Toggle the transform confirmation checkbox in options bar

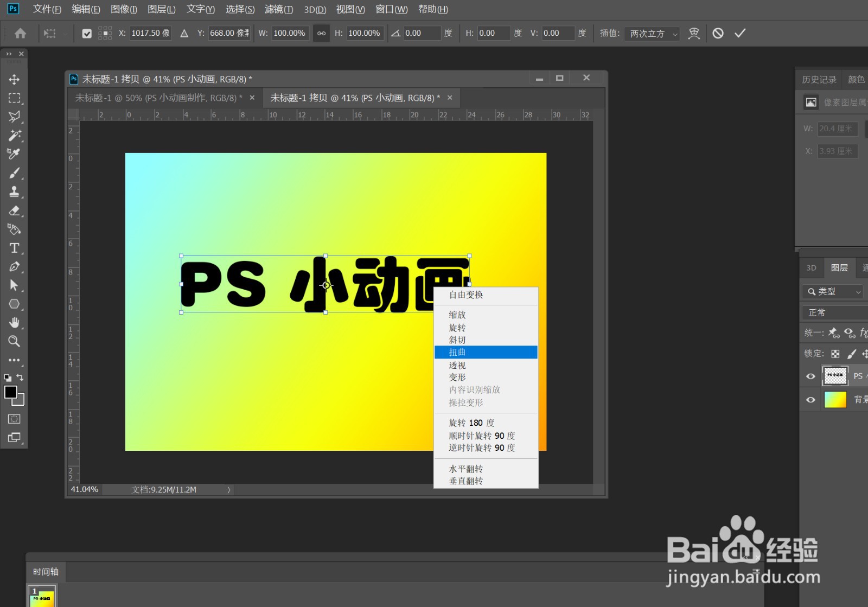[x=86, y=33]
